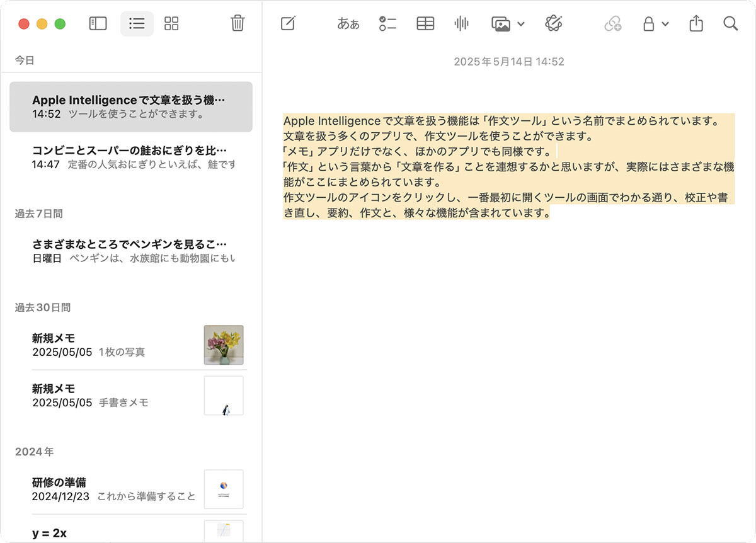Open 新規メモ with 手書きメモ
Screen dimensions: 756x543
[131, 395]
